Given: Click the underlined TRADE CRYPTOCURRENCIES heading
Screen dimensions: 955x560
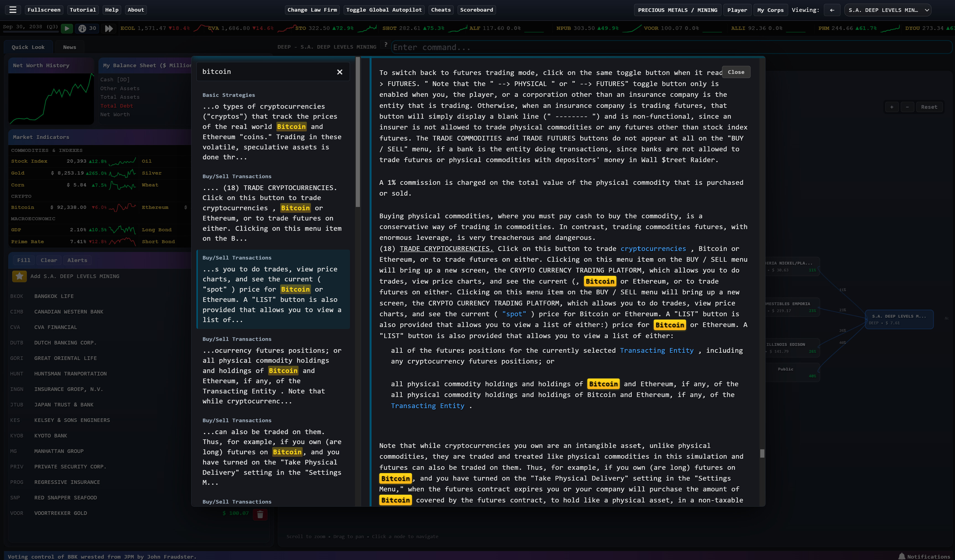Looking at the screenshot, I should (447, 248).
